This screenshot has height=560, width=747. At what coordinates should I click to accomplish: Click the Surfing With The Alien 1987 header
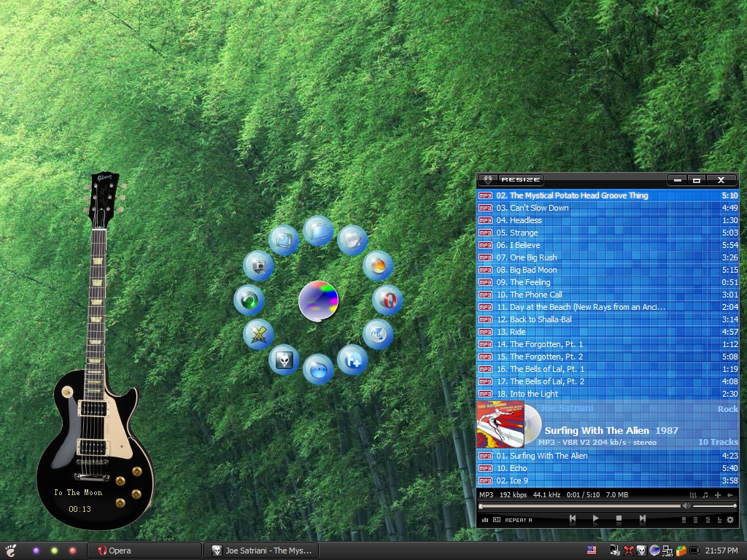[x=611, y=430]
